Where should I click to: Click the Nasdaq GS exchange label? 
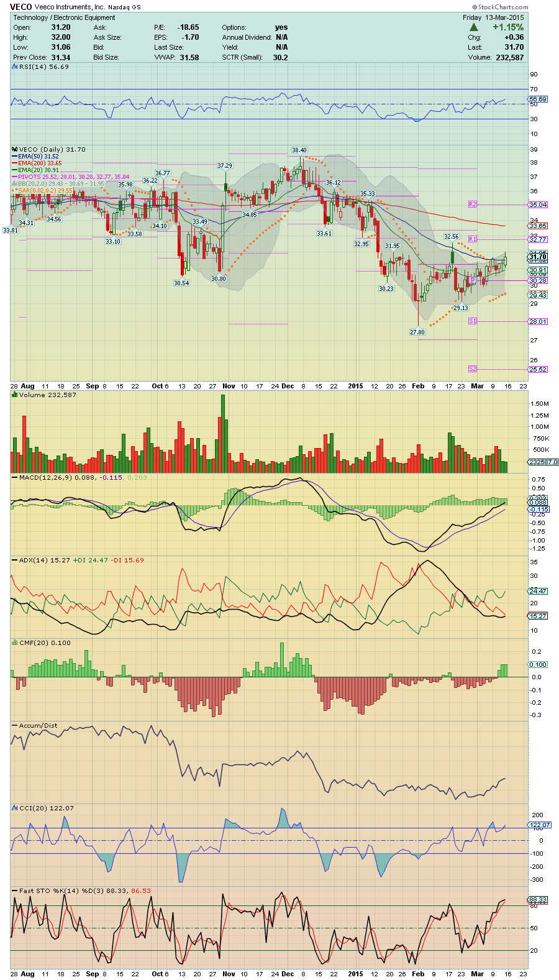(x=124, y=7)
